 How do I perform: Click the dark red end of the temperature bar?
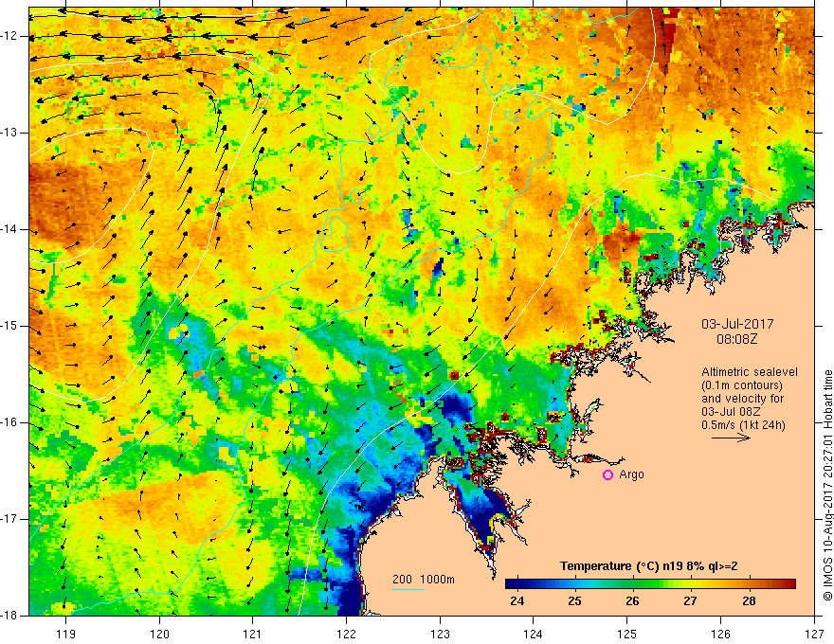[x=790, y=584]
